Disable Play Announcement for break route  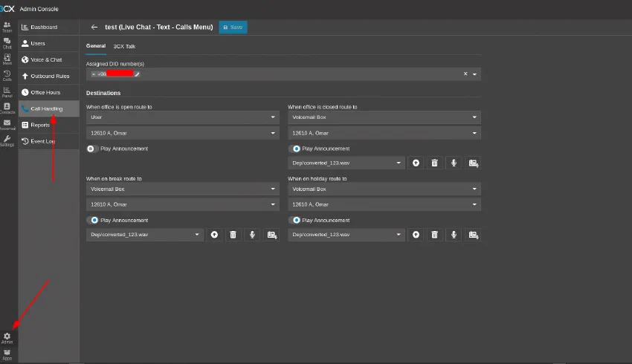[92, 220]
